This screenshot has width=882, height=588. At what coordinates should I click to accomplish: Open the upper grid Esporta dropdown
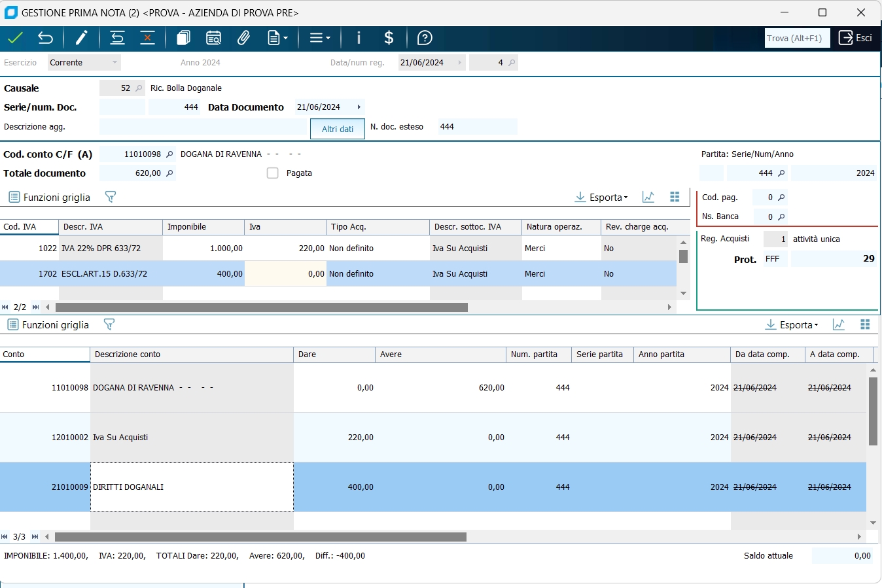(601, 197)
